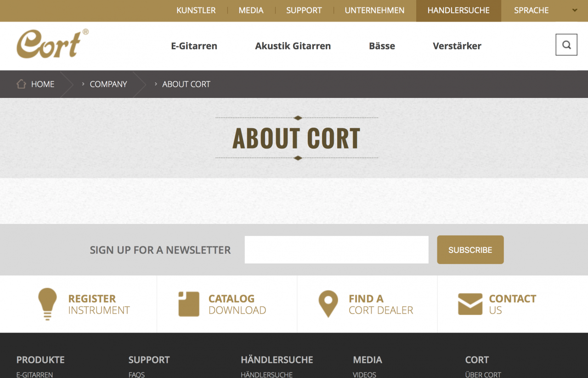Click footer CORT heading
This screenshot has width=588, height=378.
[x=477, y=360]
